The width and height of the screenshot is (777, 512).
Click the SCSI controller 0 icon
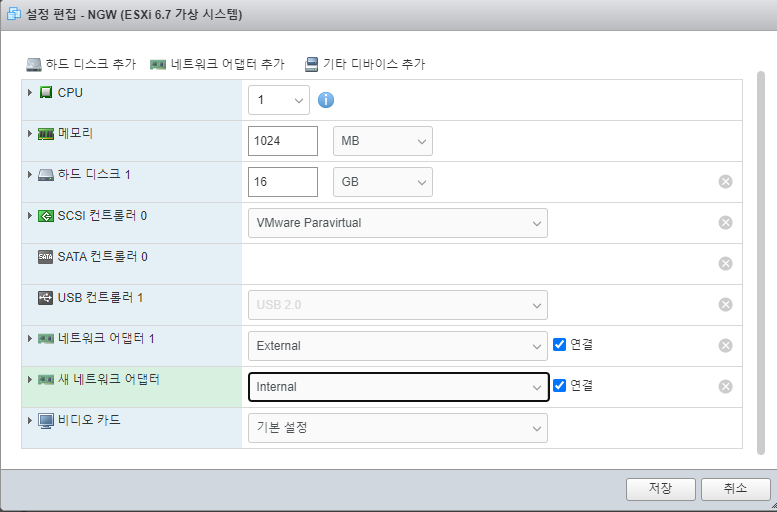(46, 216)
